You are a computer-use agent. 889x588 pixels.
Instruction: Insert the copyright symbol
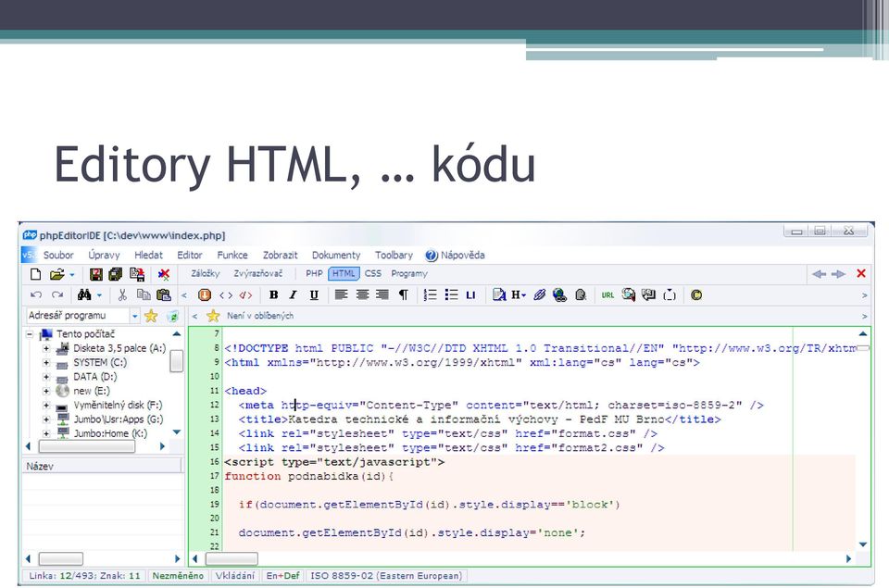pyautogui.click(x=696, y=294)
